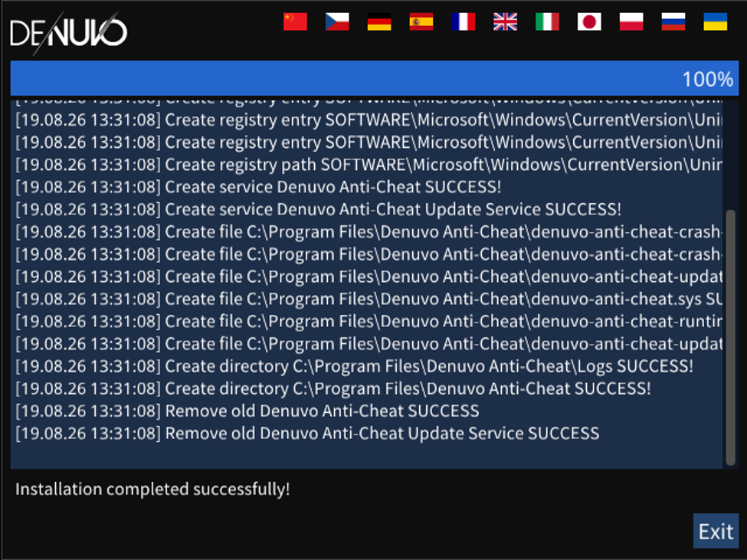
Task: Click the log panel vertical scrollbar thumb
Action: tap(730, 338)
